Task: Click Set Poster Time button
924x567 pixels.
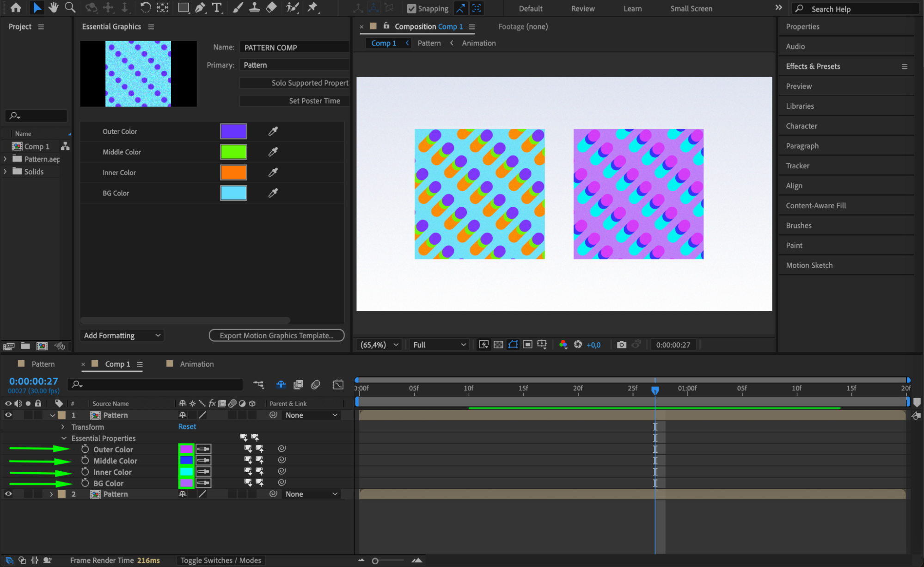Action: pyautogui.click(x=314, y=101)
